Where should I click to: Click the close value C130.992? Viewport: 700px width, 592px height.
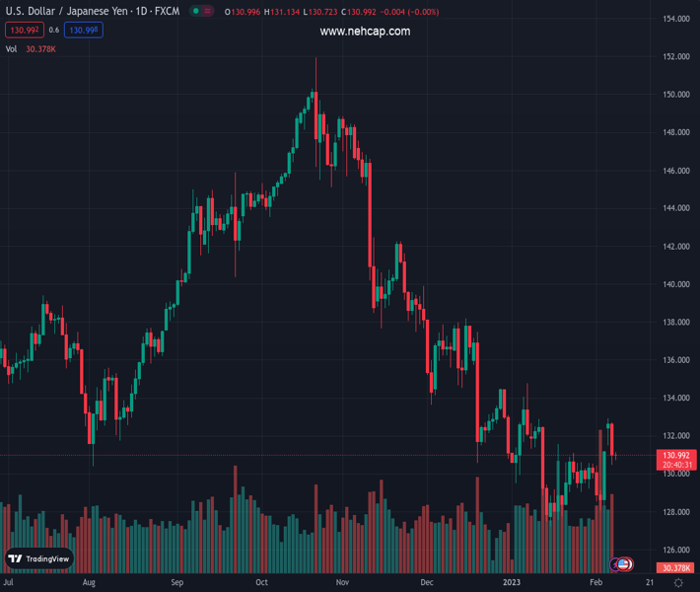point(359,12)
